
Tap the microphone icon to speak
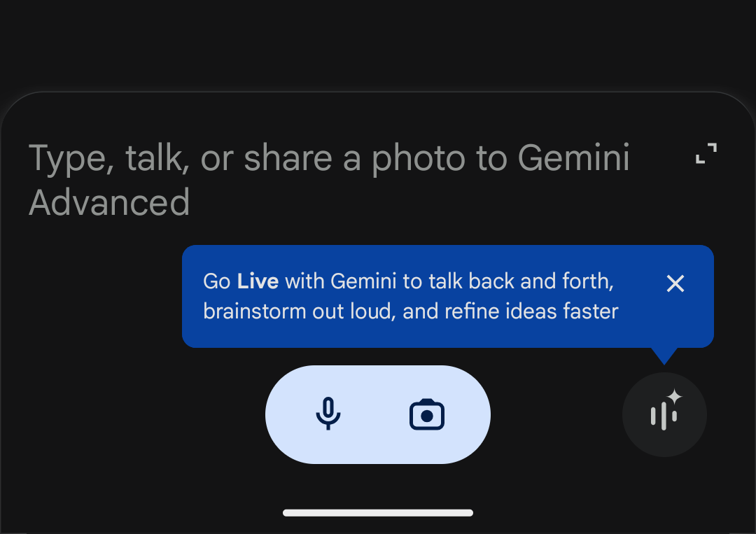coord(328,414)
